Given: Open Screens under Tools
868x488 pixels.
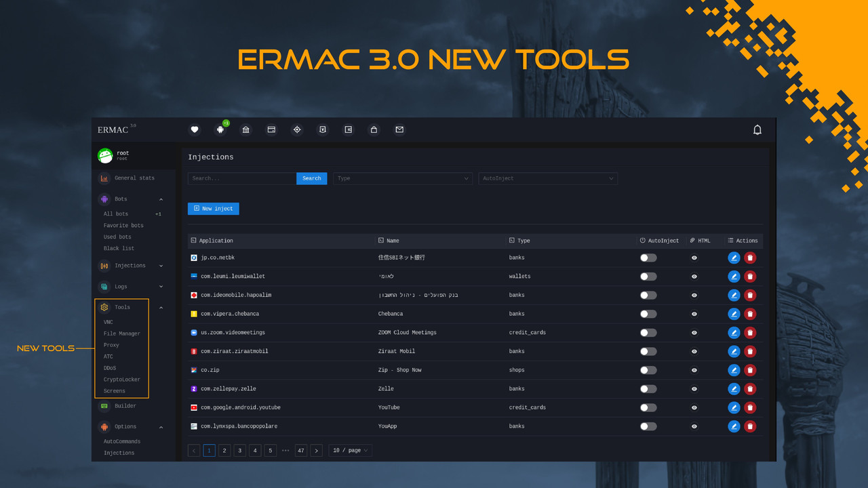Looking at the screenshot, I should 115,391.
